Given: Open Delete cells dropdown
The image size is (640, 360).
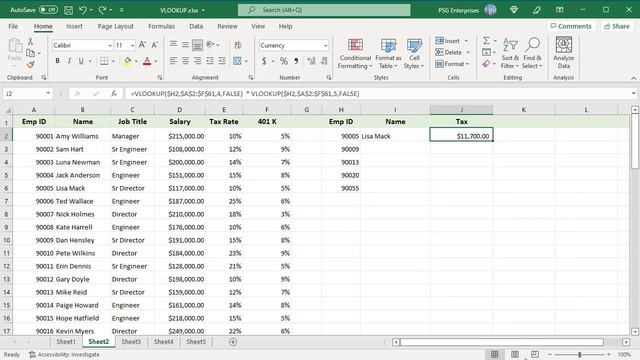Looking at the screenshot, I should (468, 52).
